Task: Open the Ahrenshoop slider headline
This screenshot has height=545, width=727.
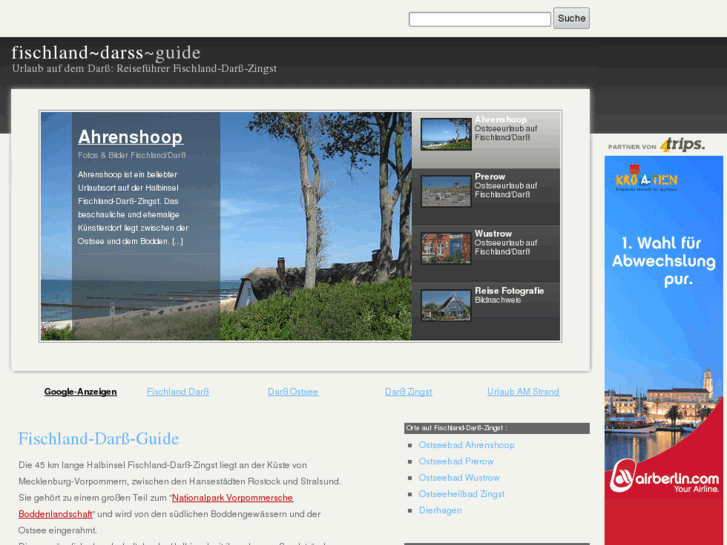Action: point(130,137)
